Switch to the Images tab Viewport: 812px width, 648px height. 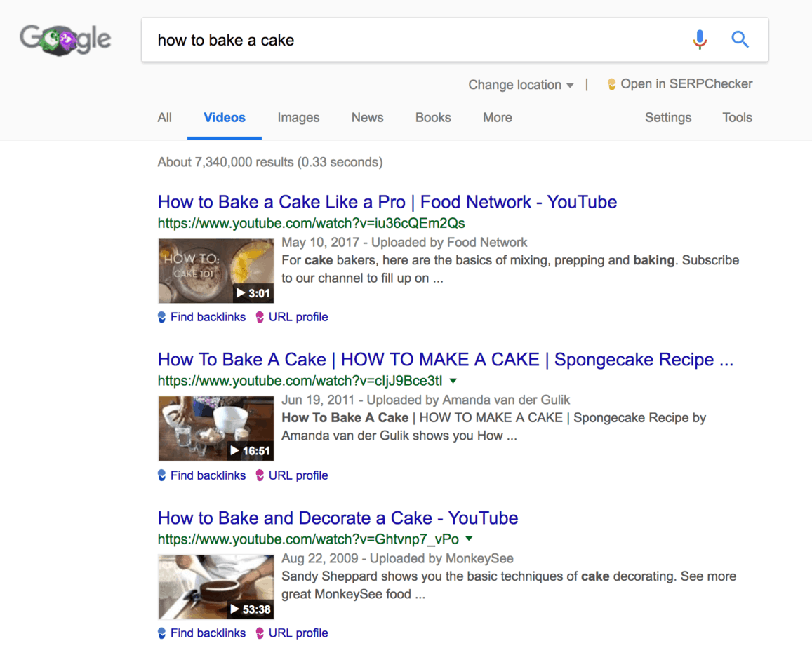click(x=298, y=117)
